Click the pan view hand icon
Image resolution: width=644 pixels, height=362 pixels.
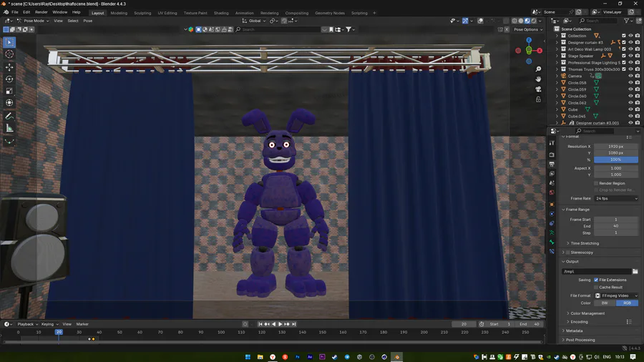click(538, 79)
